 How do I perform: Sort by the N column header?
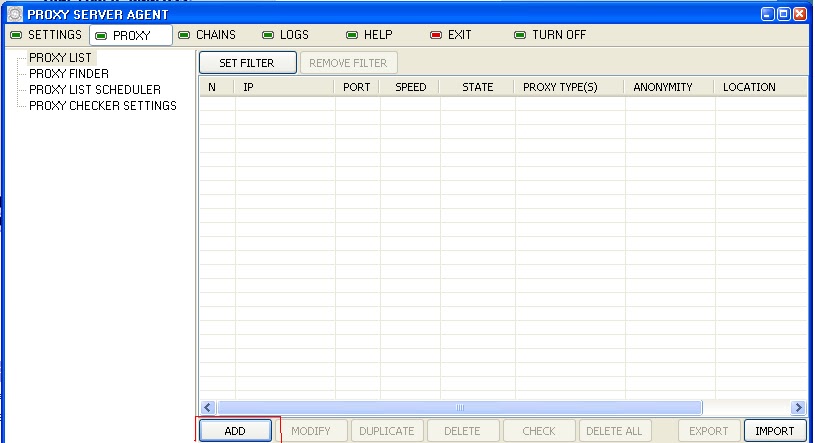tap(217, 87)
